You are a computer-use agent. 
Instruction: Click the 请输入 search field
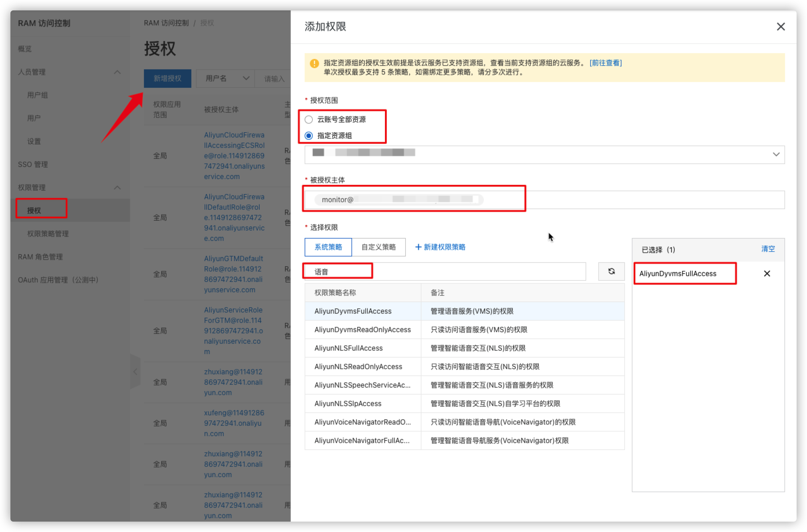(272, 78)
